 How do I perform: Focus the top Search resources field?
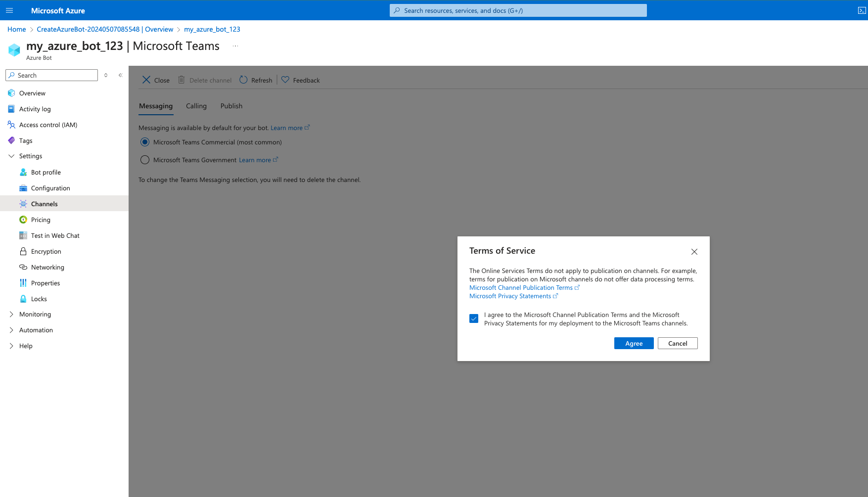click(518, 10)
